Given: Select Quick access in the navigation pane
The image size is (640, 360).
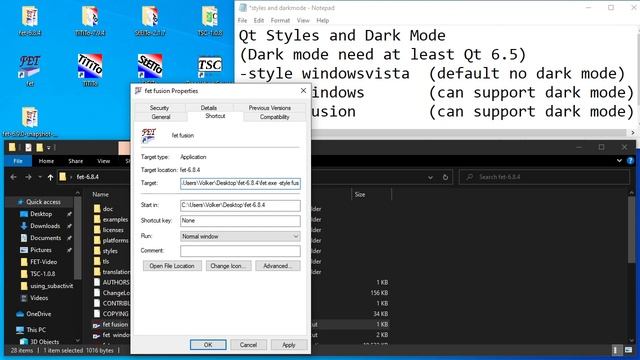Looking at the screenshot, I should (43, 202).
